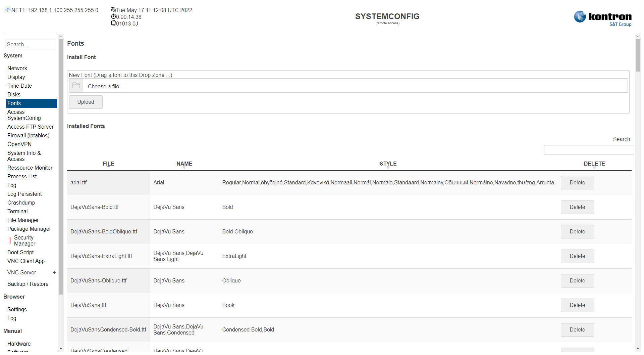Click the calendar clock date icon
This screenshot has height=355, width=644.
coord(113,10)
